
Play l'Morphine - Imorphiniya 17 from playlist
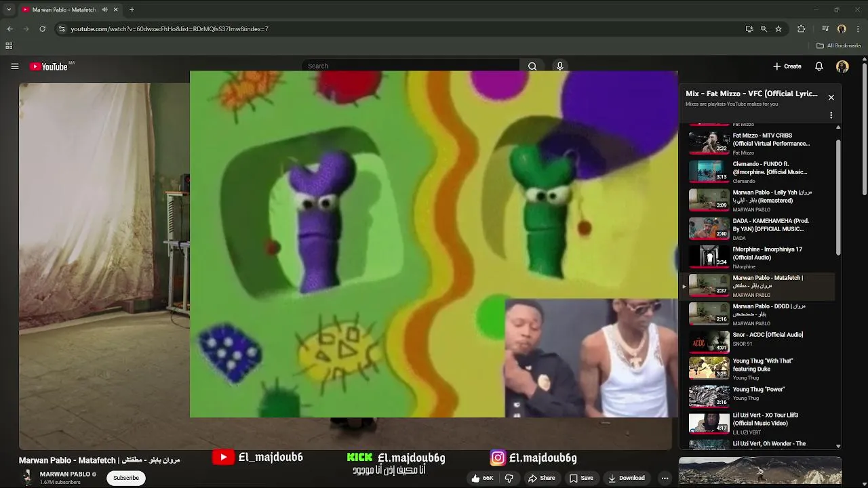758,257
